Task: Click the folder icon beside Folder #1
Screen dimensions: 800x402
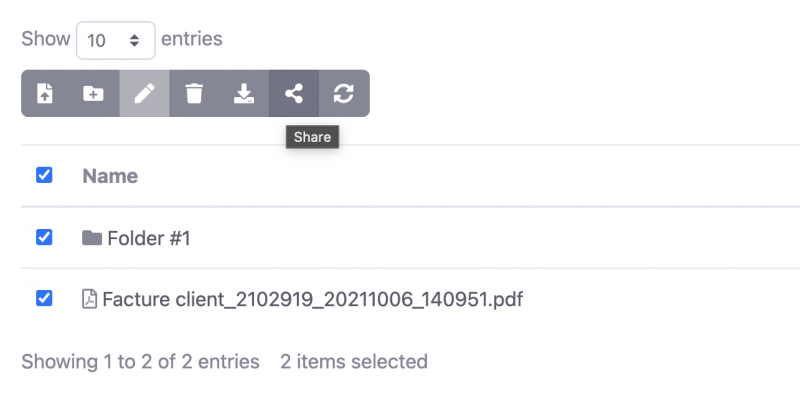Action: point(92,238)
